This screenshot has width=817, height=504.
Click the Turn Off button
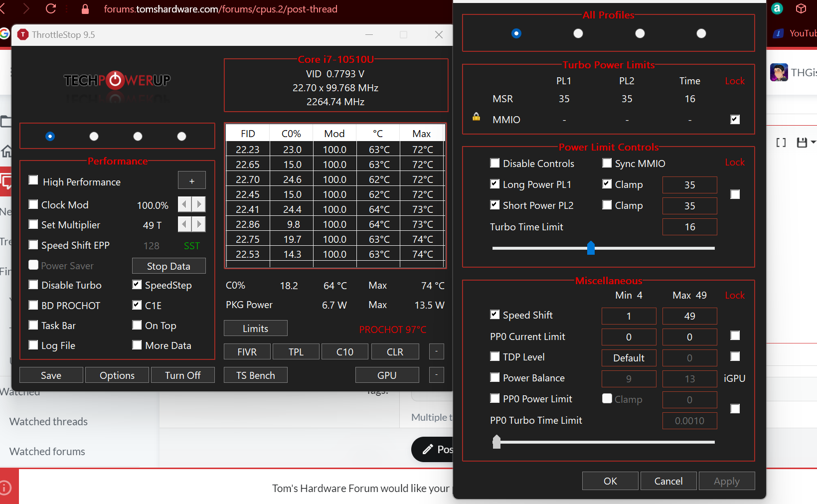tap(183, 375)
